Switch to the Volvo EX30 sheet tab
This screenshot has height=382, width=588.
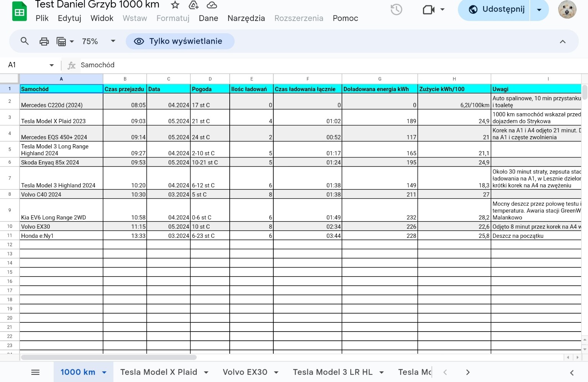[245, 372]
